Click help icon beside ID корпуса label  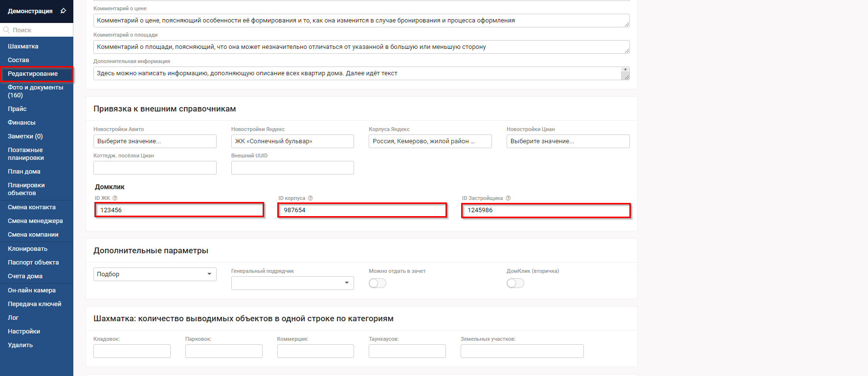click(x=310, y=198)
